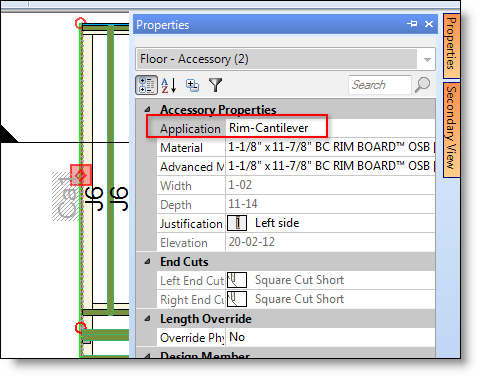This screenshot has height=375, width=477.
Task: Switch to categorized properties view
Action: pos(146,85)
